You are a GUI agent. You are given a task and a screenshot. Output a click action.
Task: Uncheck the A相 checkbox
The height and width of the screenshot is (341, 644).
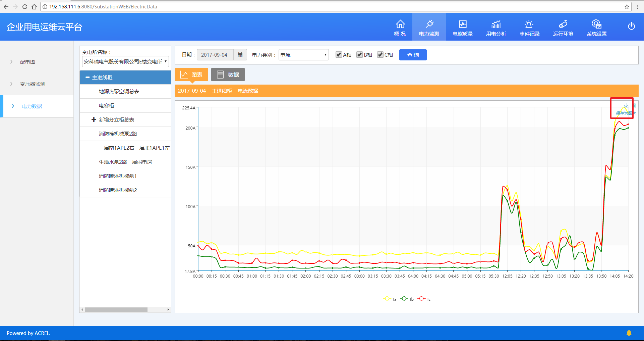pyautogui.click(x=339, y=55)
